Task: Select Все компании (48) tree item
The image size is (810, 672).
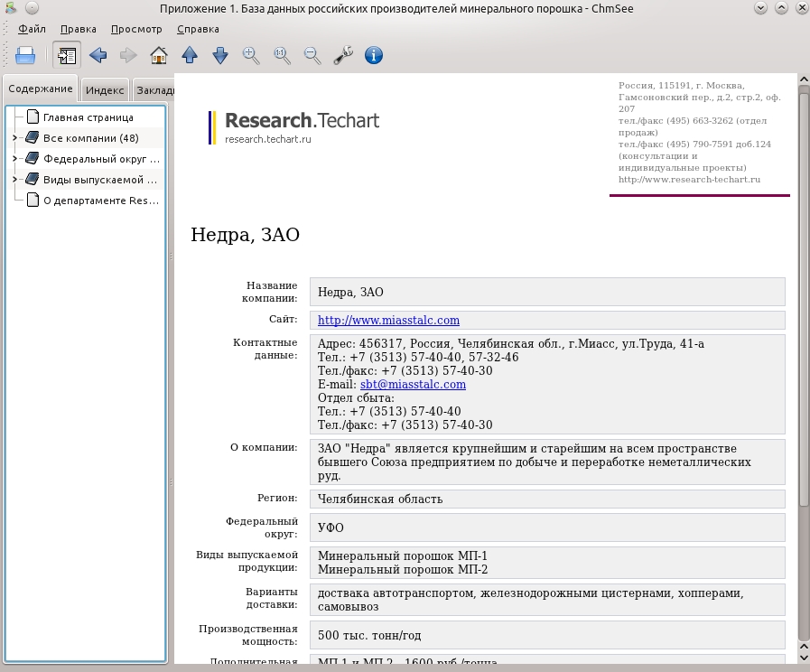Action: (x=91, y=138)
